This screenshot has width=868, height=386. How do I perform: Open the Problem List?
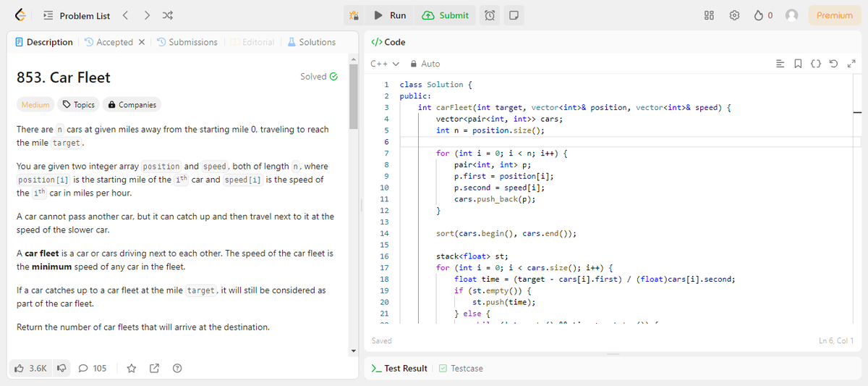[77, 15]
